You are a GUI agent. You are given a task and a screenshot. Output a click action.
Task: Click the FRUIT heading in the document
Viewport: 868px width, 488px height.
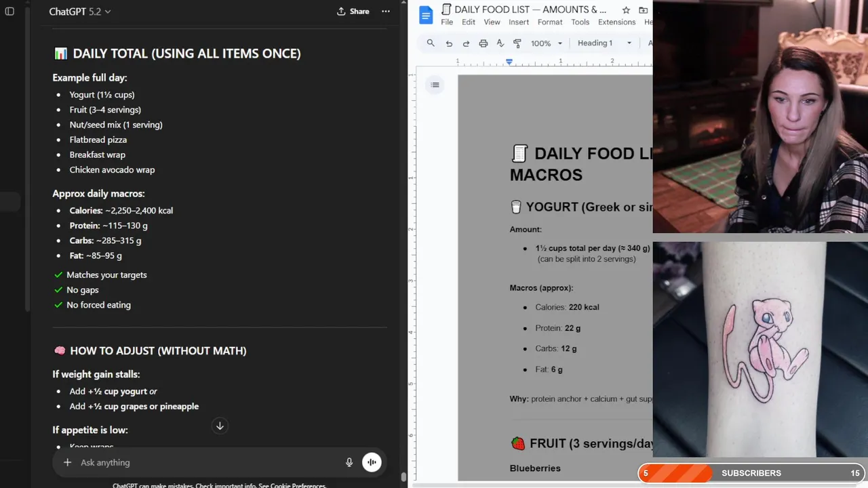(x=581, y=444)
